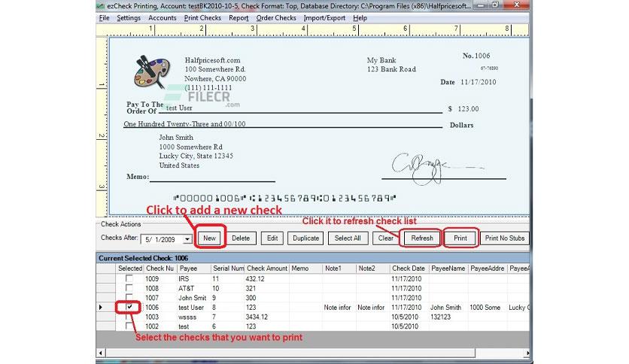The image size is (629, 364).
Task: Open the Help menu
Action: pyautogui.click(x=360, y=18)
